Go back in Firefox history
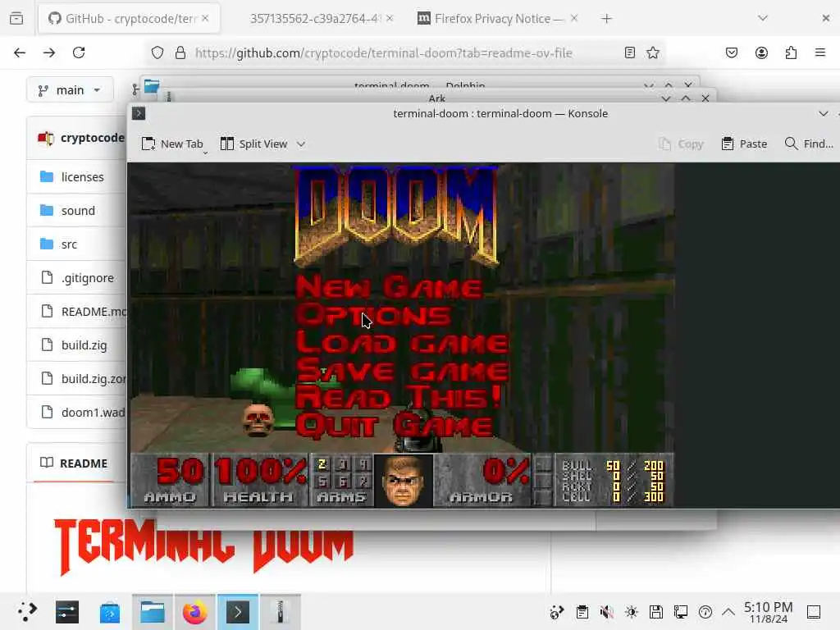The height and width of the screenshot is (630, 840). [x=20, y=52]
